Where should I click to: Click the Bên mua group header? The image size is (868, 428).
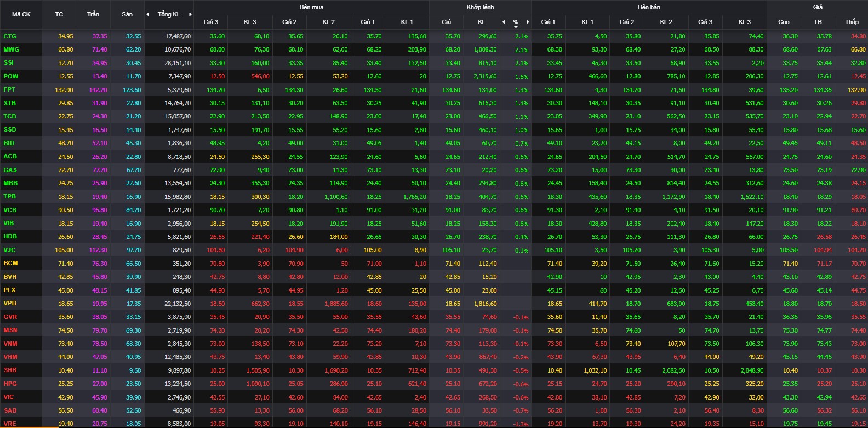pyautogui.click(x=311, y=7)
